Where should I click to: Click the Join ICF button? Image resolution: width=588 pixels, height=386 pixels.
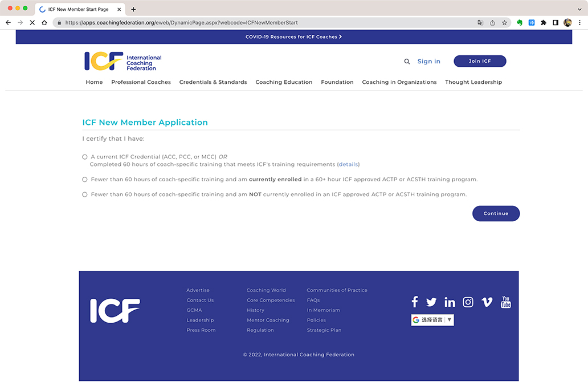[x=479, y=61]
